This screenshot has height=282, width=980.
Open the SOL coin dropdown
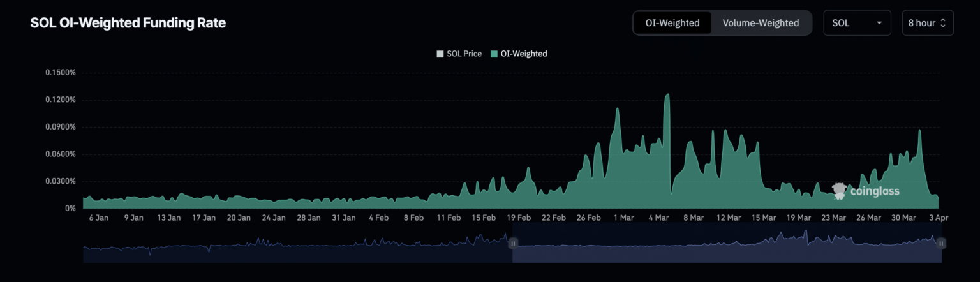pos(856,23)
